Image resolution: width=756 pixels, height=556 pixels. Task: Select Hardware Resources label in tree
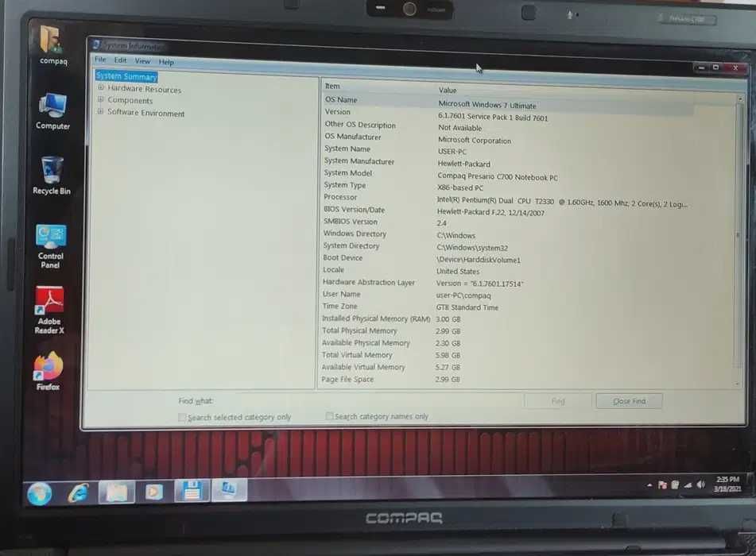(145, 89)
